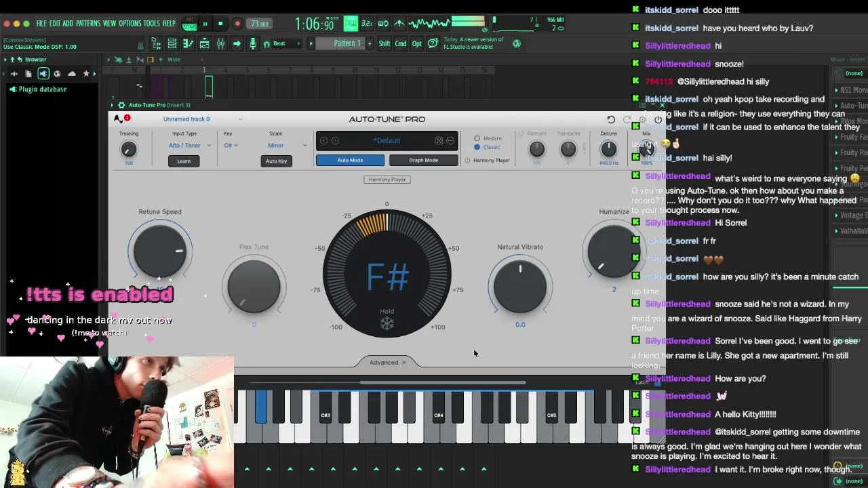The height and width of the screenshot is (488, 868).
Task: Click the FL Studio update globe icon
Action: pyautogui.click(x=517, y=43)
